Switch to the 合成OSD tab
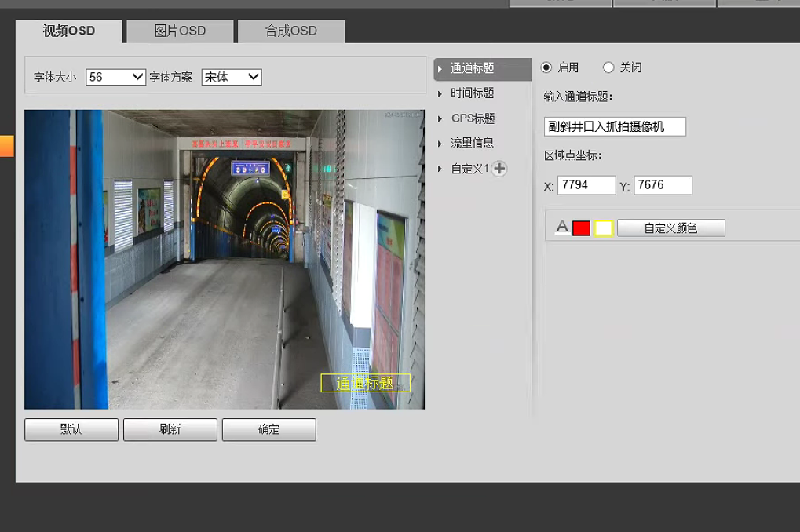 point(291,31)
